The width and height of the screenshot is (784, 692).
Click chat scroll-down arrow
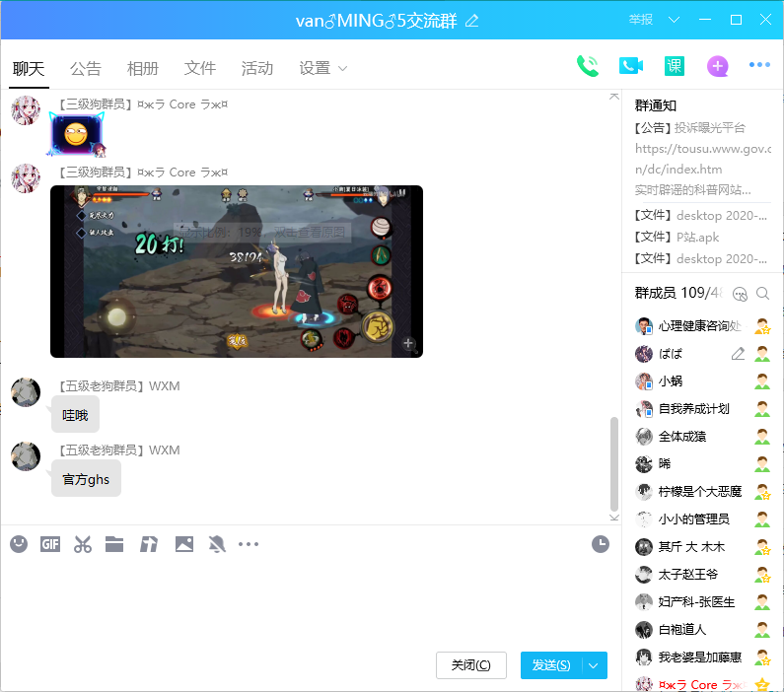[x=614, y=518]
